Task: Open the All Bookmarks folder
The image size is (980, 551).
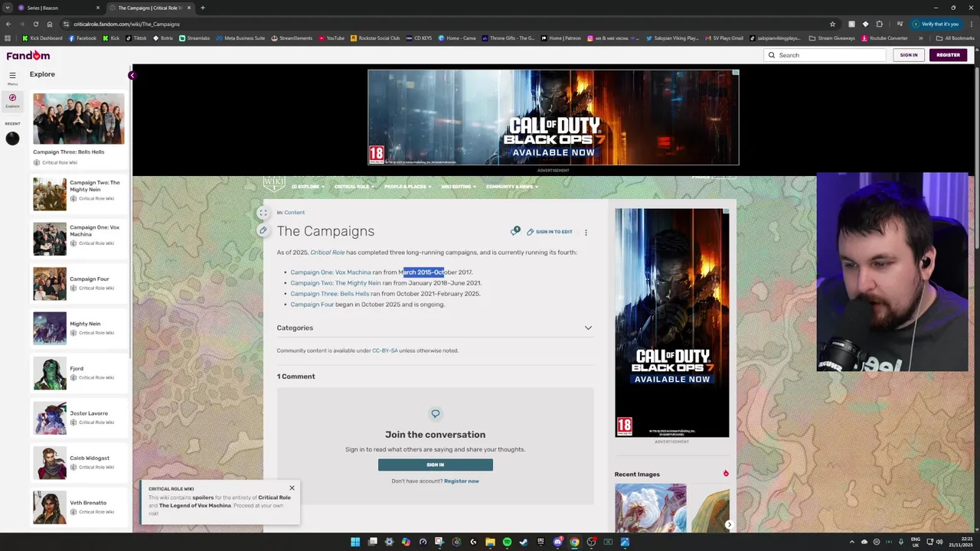Action: point(955,38)
